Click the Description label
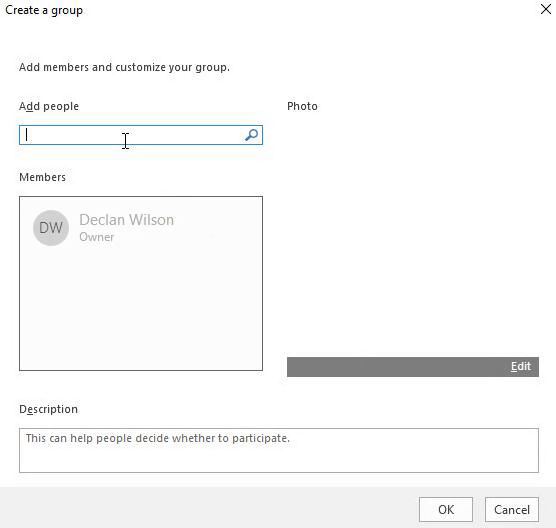The image size is (556, 528). [x=49, y=409]
